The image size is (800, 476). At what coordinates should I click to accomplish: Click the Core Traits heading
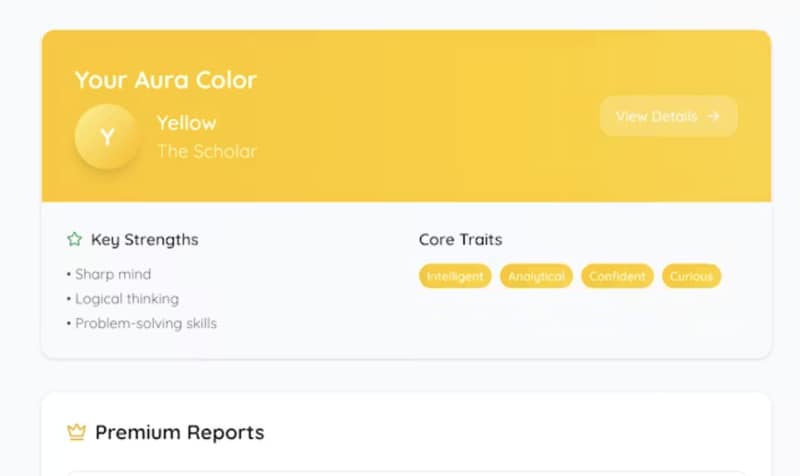(x=461, y=239)
